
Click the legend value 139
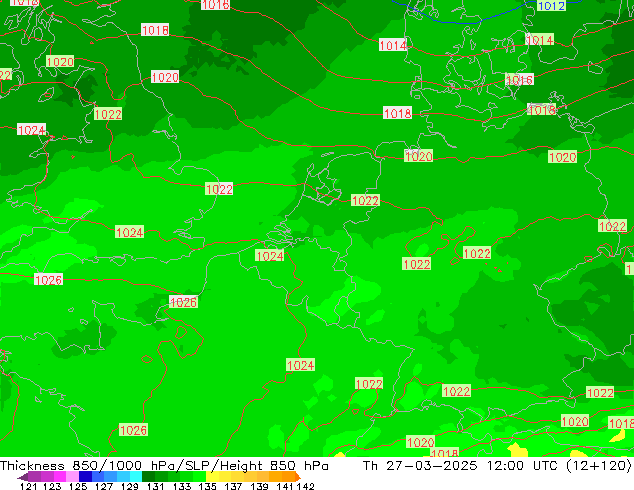tap(259, 486)
